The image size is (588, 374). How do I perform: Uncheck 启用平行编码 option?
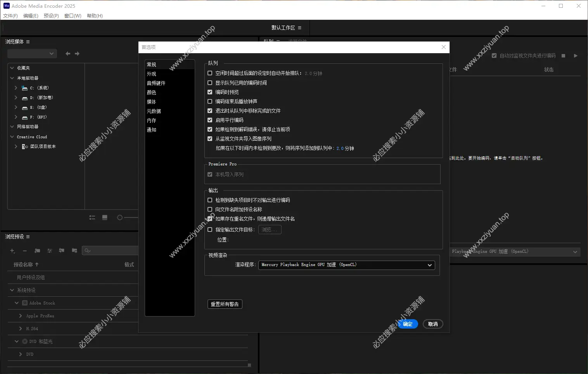coord(210,120)
